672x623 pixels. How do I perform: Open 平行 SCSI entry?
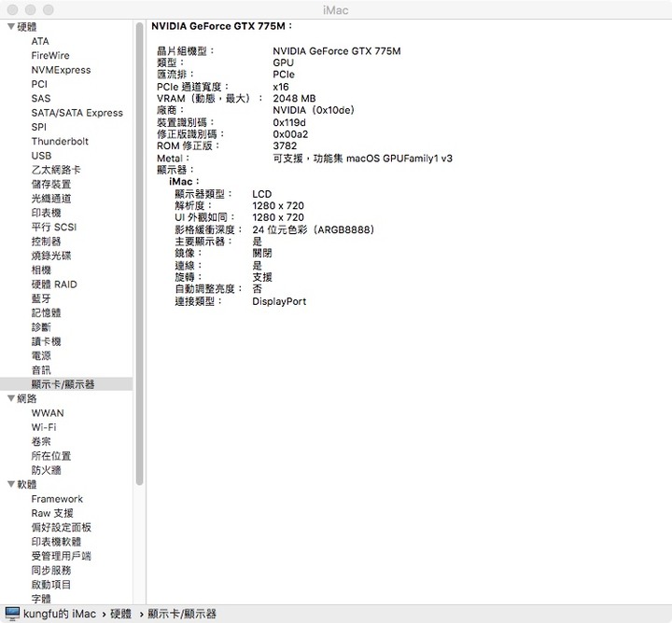(53, 227)
